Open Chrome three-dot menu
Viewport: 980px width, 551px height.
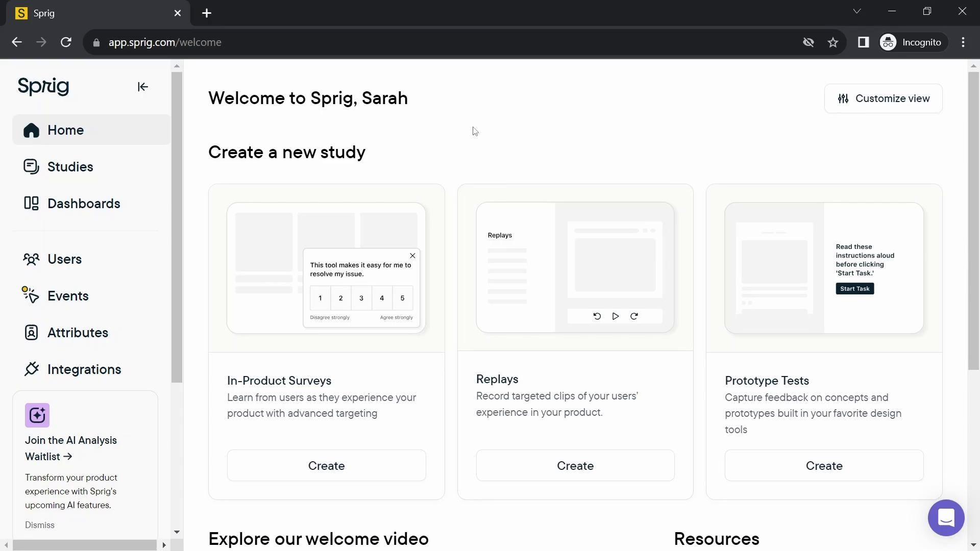tap(963, 42)
